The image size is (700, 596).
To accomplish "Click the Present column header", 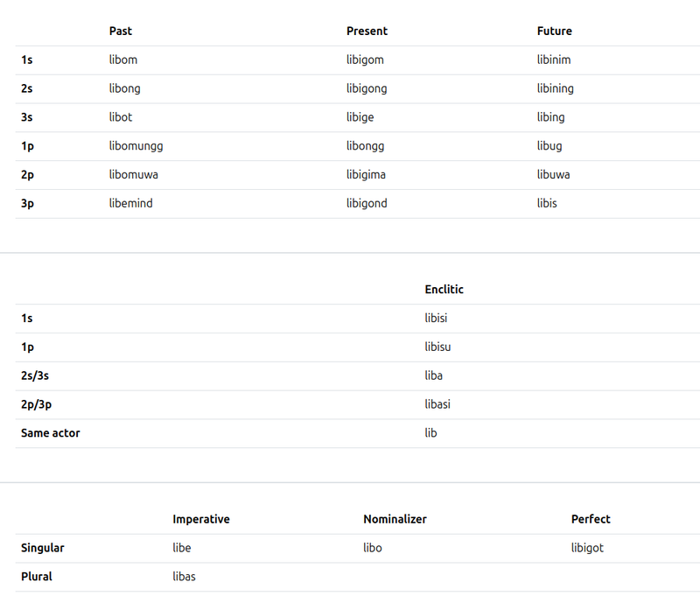I will [x=367, y=32].
